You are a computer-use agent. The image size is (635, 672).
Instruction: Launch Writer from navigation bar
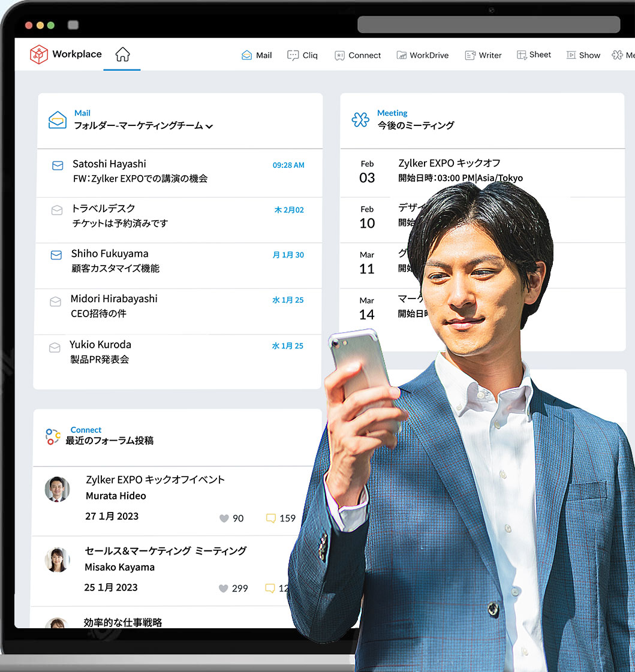click(x=483, y=55)
